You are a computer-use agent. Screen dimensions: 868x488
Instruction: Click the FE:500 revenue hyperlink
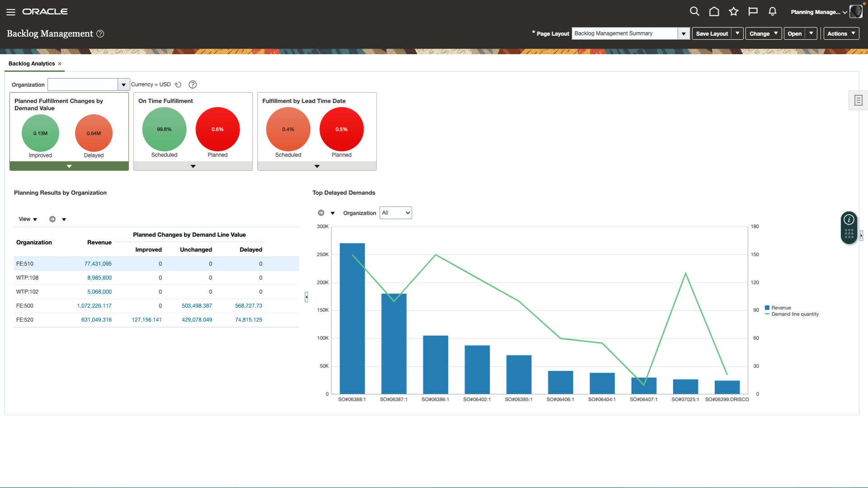(94, 305)
